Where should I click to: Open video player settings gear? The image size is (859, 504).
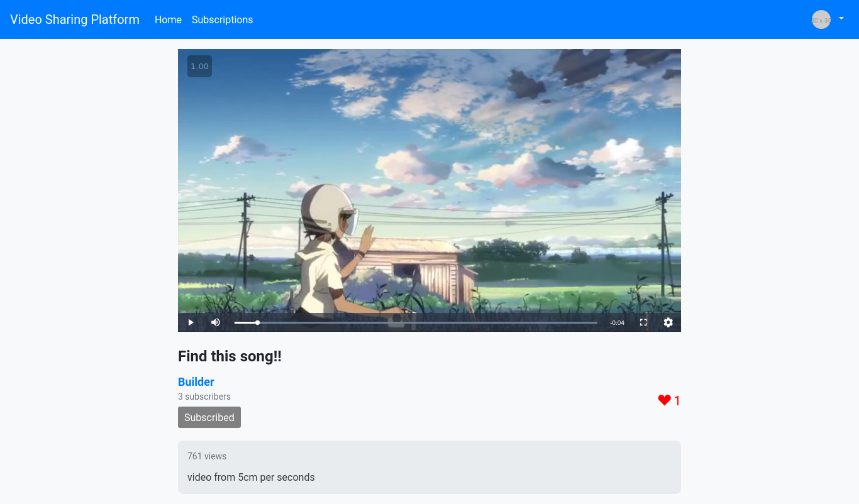point(668,322)
